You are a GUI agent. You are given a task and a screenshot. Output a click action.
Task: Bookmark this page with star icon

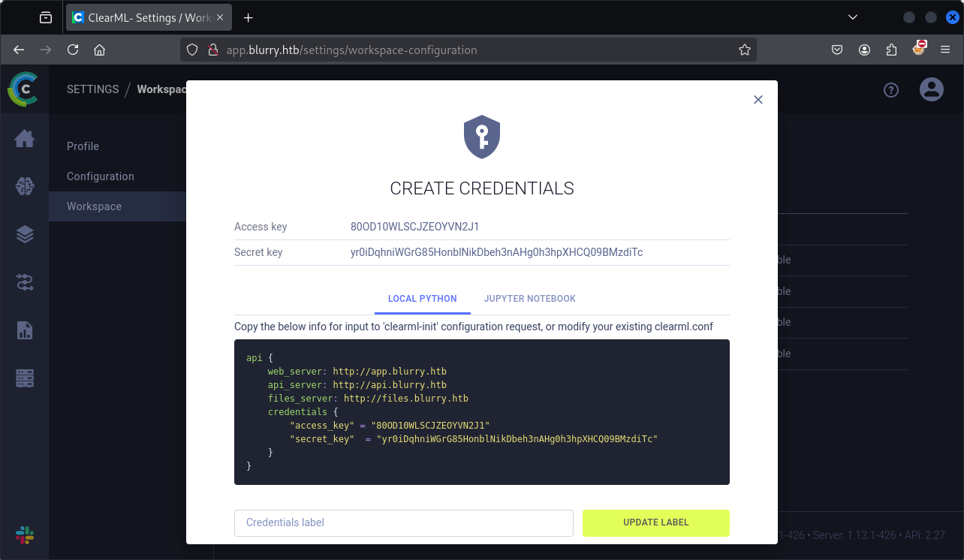click(744, 50)
